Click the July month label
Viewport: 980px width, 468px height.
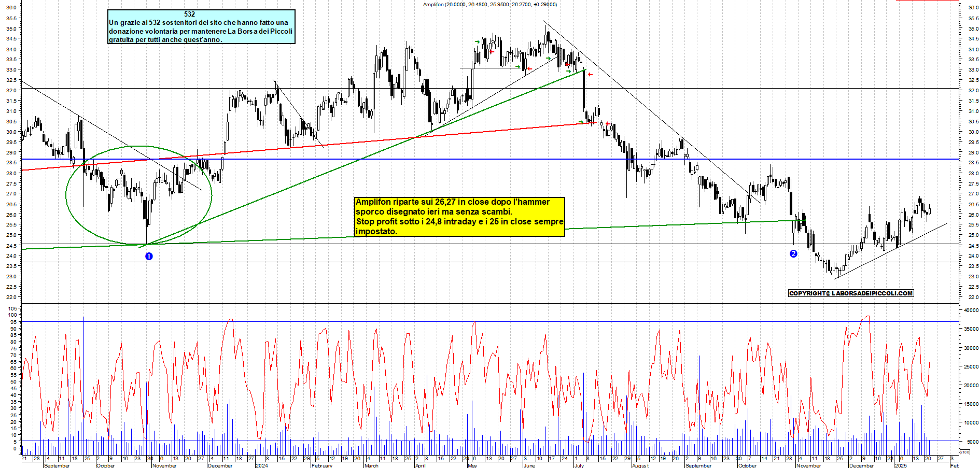[x=579, y=465]
